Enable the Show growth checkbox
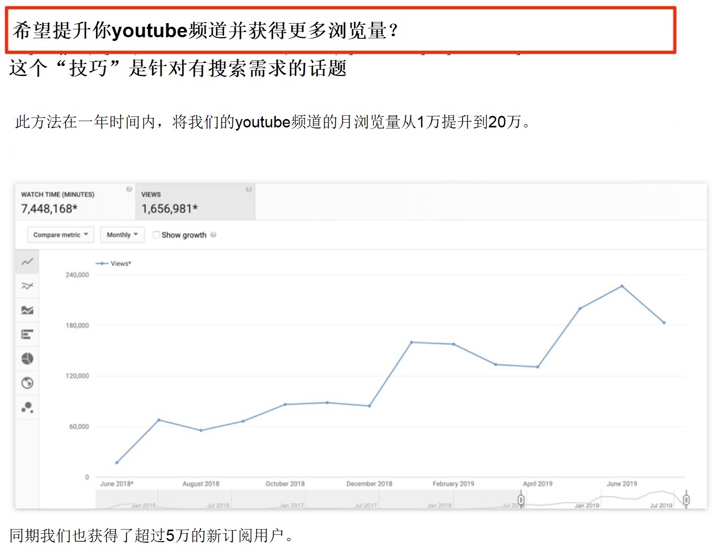728x560 pixels. tap(156, 235)
